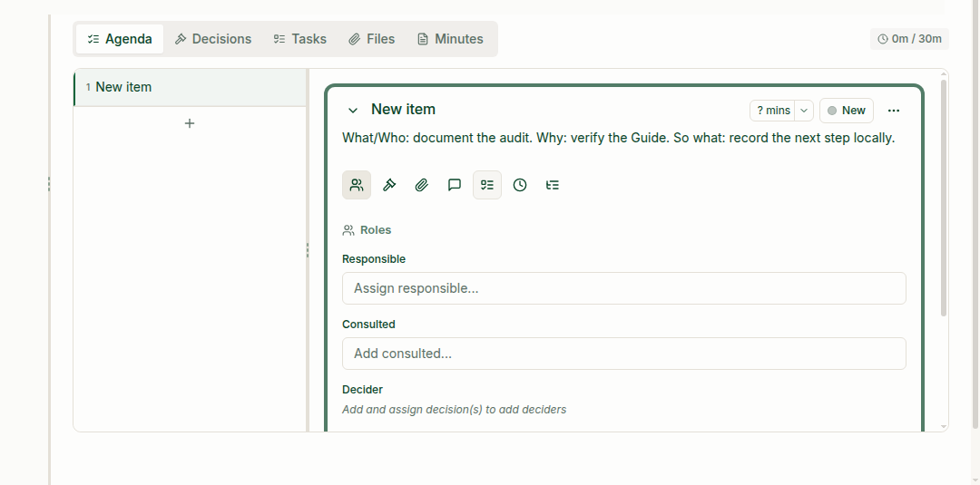Click the 0m / 30m timer badge
The width and height of the screenshot is (980, 485).
[x=909, y=39]
